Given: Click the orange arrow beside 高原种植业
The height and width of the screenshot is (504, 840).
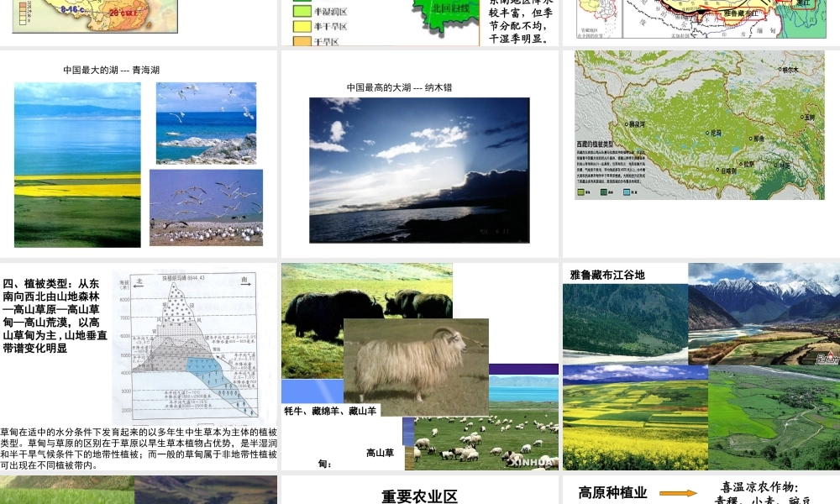Looking at the screenshot, I should [678, 493].
